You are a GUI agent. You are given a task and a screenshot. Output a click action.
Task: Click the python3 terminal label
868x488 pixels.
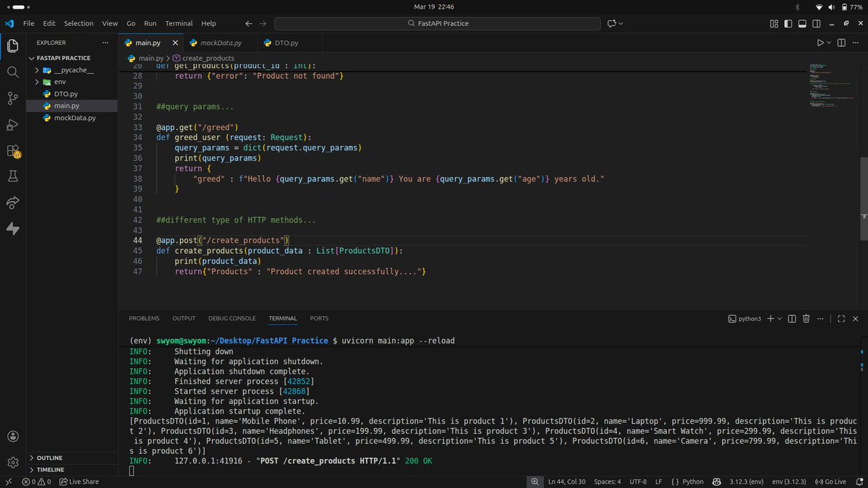[x=744, y=318]
